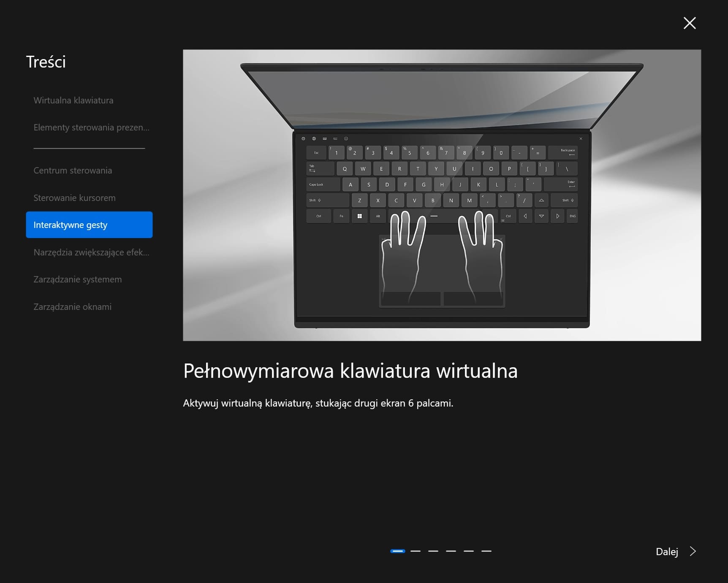Image resolution: width=728 pixels, height=583 pixels.
Task: Open Sterowanie kursorem in contents
Action: (74, 198)
